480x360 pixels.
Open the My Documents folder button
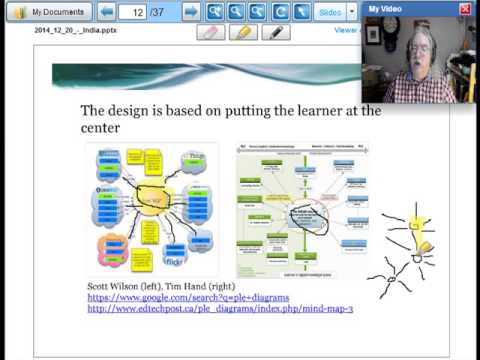49,12
